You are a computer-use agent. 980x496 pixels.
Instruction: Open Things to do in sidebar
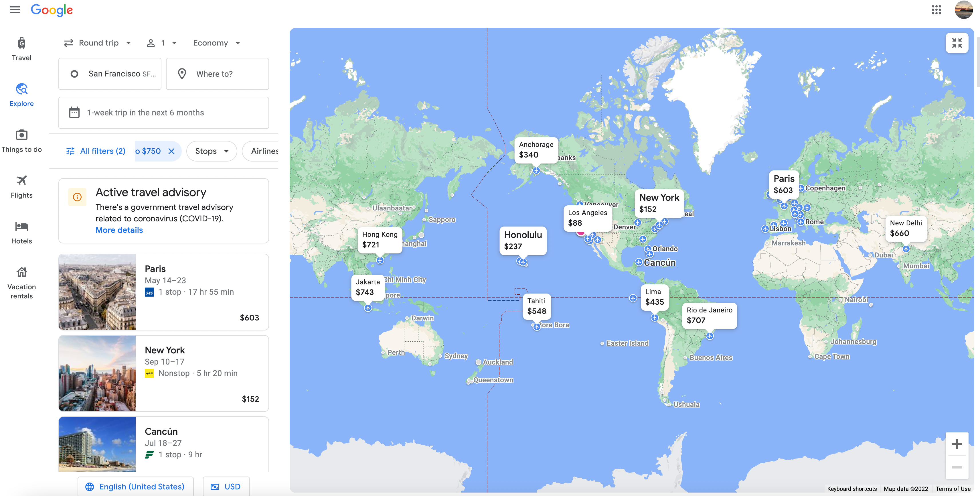pyautogui.click(x=22, y=140)
